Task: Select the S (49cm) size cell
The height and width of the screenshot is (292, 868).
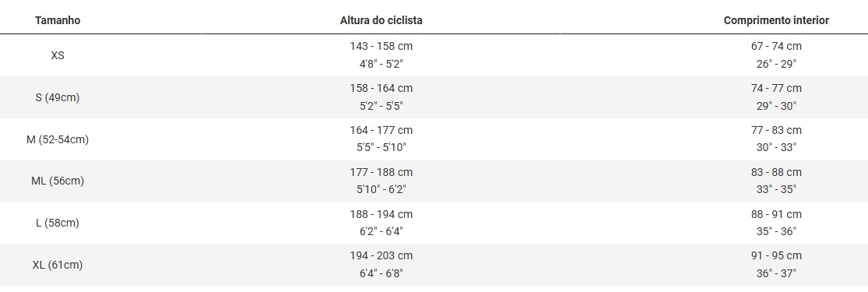Action: pos(58,97)
